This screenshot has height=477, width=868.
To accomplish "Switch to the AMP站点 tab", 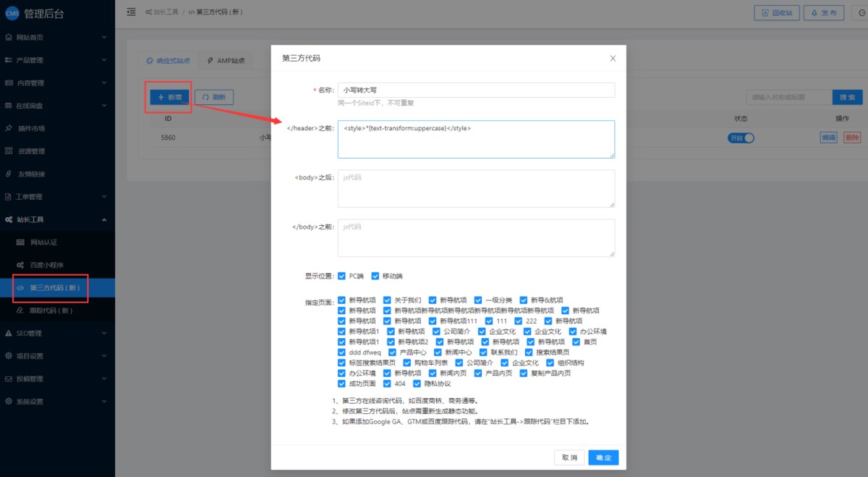I will (225, 61).
